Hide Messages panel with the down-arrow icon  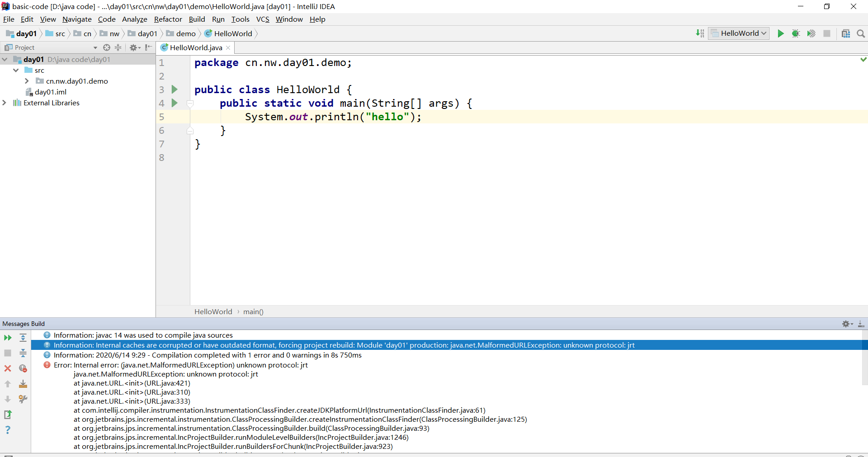(x=861, y=324)
